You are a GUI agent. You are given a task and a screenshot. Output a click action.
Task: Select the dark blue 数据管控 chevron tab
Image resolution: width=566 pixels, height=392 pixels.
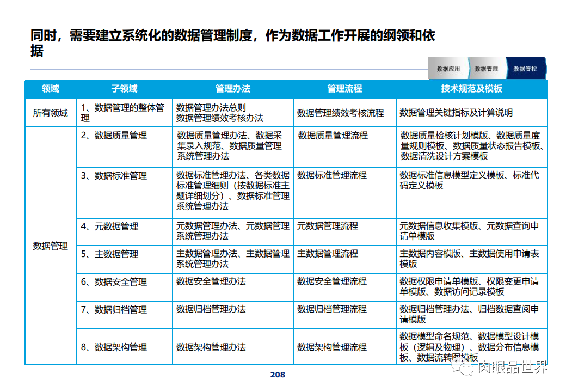525,69
